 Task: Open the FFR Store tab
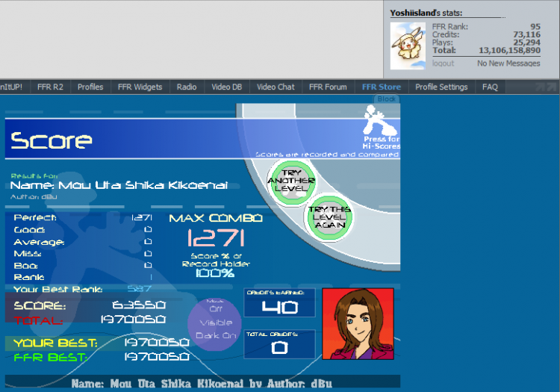pos(381,87)
